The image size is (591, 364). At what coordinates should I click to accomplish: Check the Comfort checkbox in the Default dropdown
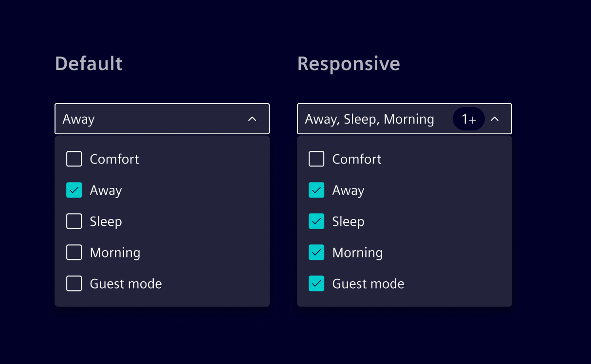point(74,159)
